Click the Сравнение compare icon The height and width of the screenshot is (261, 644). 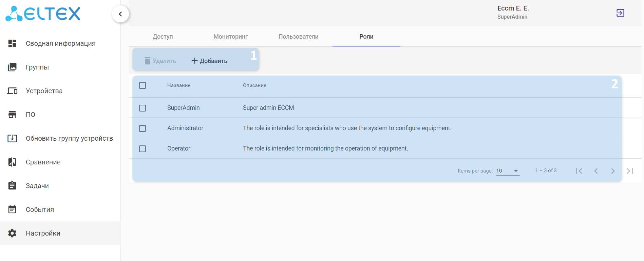[x=12, y=162]
